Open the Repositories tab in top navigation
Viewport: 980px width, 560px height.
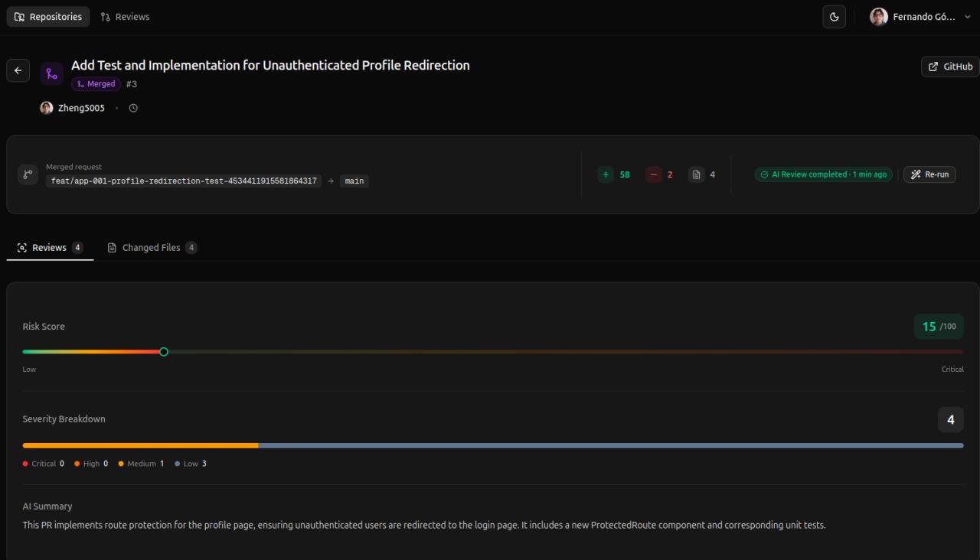48,17
